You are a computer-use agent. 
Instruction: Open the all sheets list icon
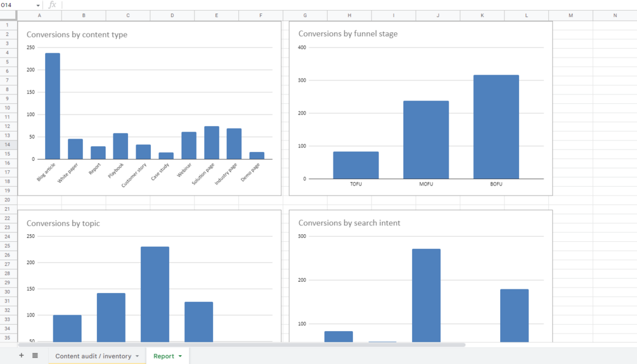pyautogui.click(x=35, y=356)
